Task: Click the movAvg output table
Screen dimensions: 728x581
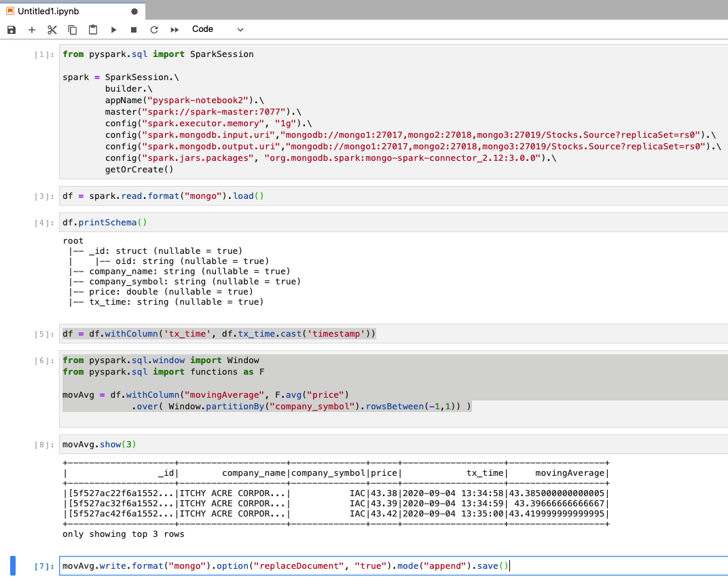Action: pyautogui.click(x=336, y=493)
